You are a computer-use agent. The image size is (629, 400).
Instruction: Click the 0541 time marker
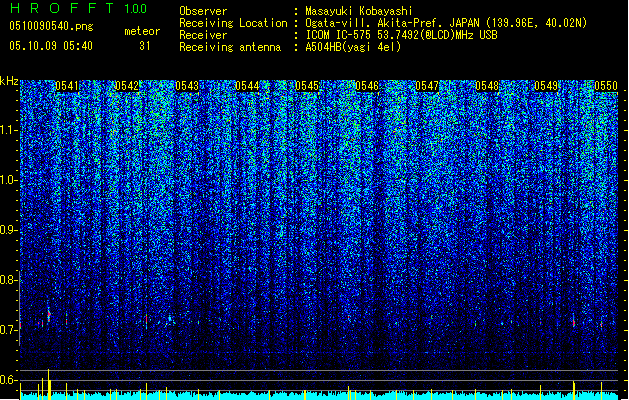[67, 86]
